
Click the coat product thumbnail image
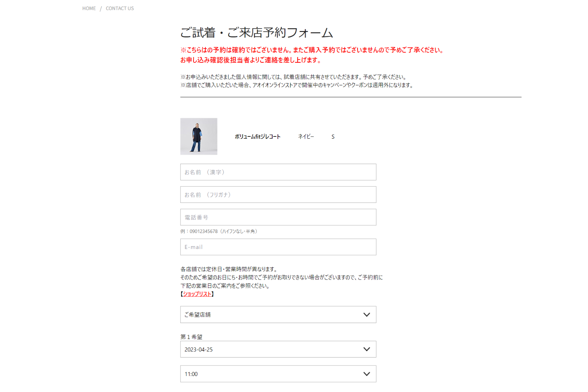(x=199, y=136)
